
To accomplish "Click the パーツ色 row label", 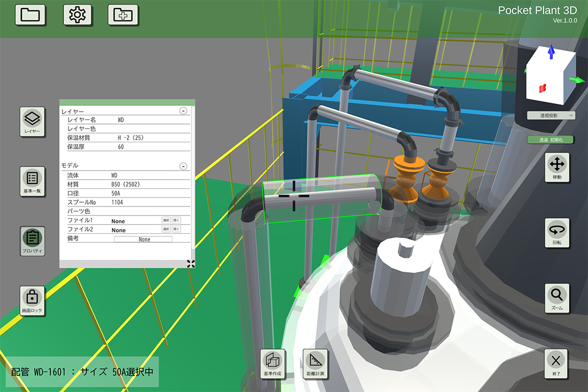I will pyautogui.click(x=79, y=211).
